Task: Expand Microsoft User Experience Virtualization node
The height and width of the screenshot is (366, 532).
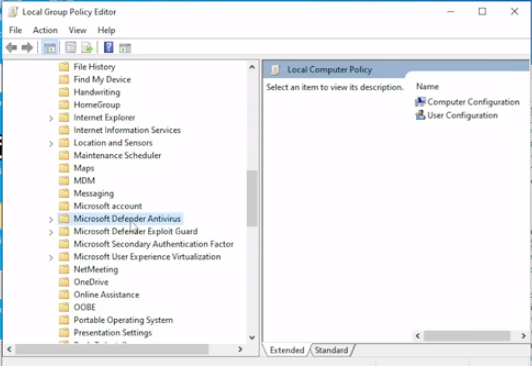Action: (x=51, y=257)
